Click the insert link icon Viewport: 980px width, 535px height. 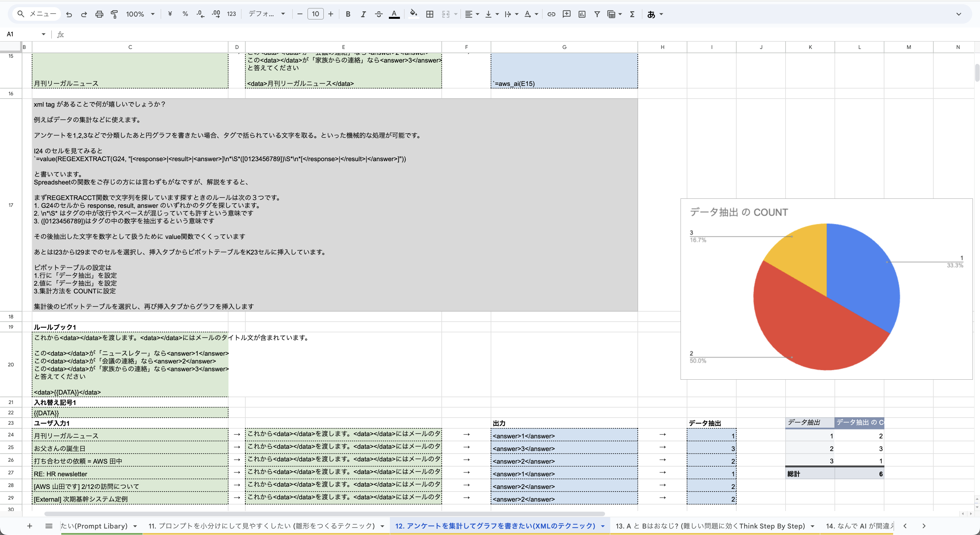551,14
